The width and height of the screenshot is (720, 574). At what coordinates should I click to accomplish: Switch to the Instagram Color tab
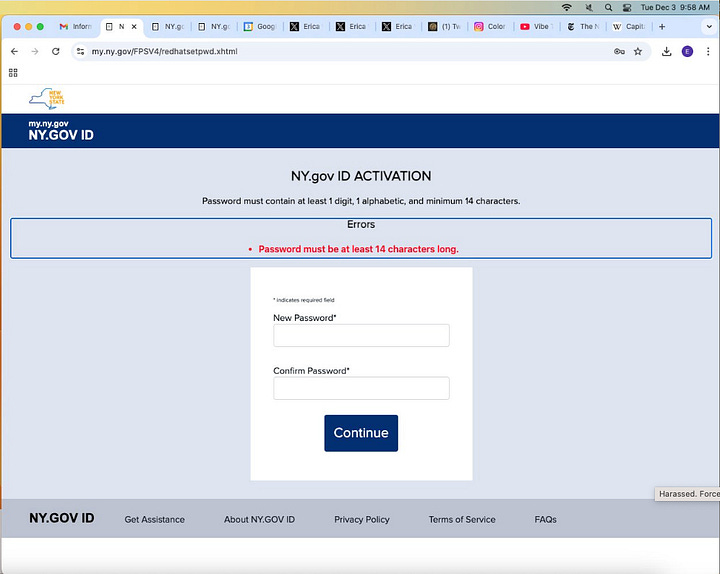[x=490, y=27]
